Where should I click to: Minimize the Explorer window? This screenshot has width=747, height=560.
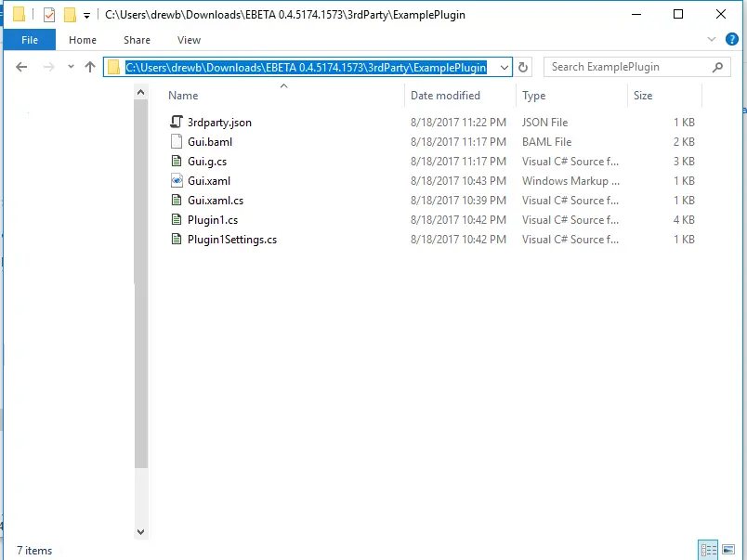pyautogui.click(x=636, y=14)
